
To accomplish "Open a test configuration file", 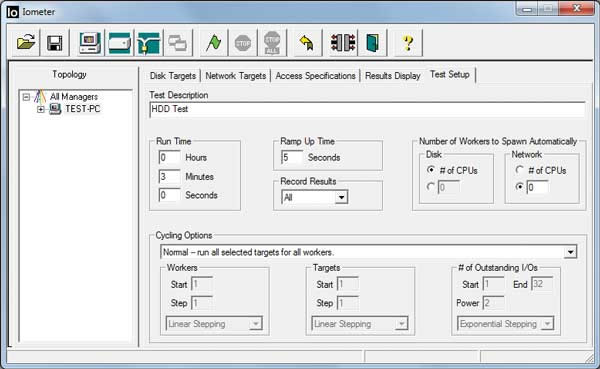I will (x=26, y=42).
